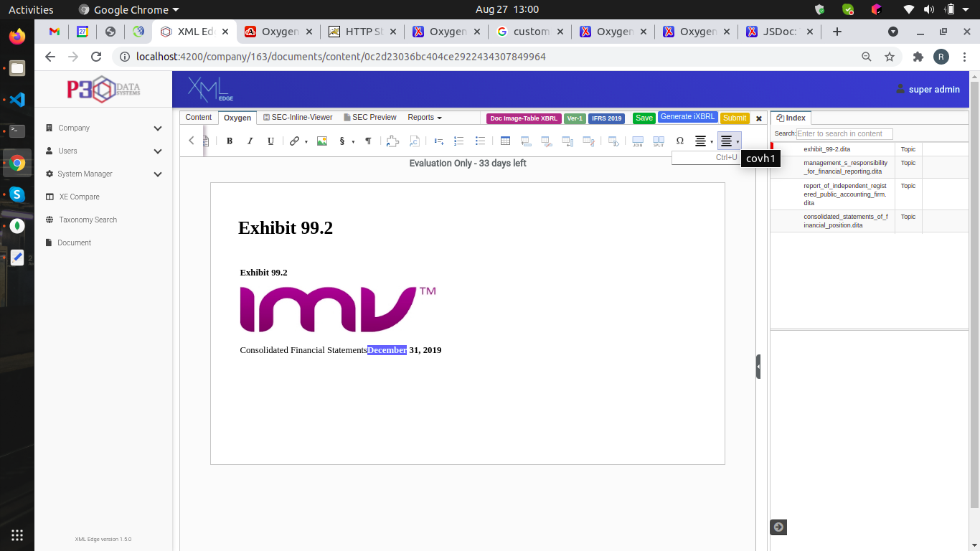Screen dimensions: 980x551
Task: Click the highlighted center-align style icon
Action: click(726, 141)
